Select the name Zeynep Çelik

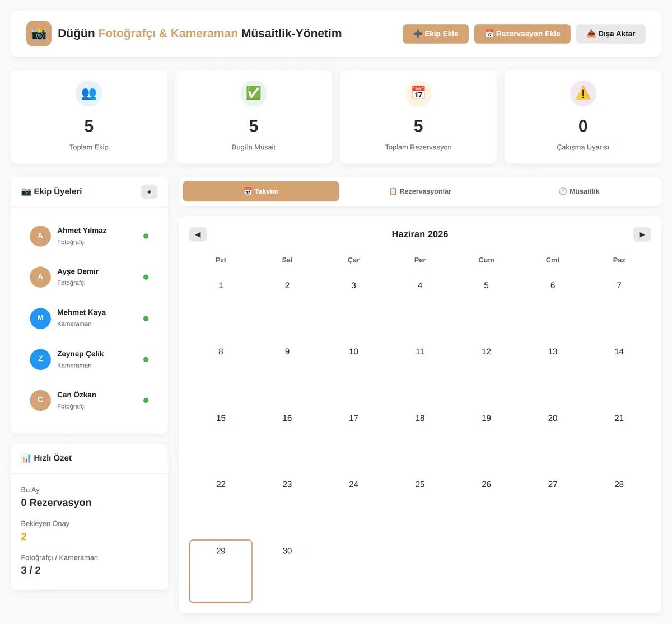coord(80,354)
